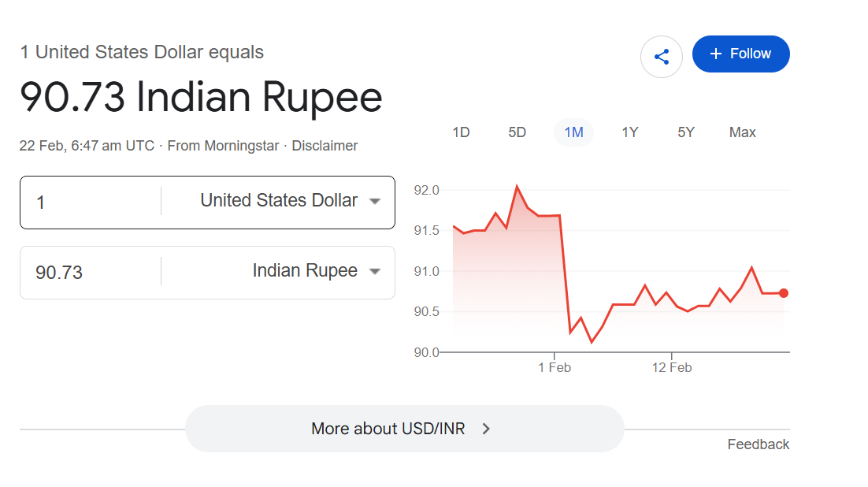Select the 1M chart range
Screen dimensions: 868x487
[573, 132]
